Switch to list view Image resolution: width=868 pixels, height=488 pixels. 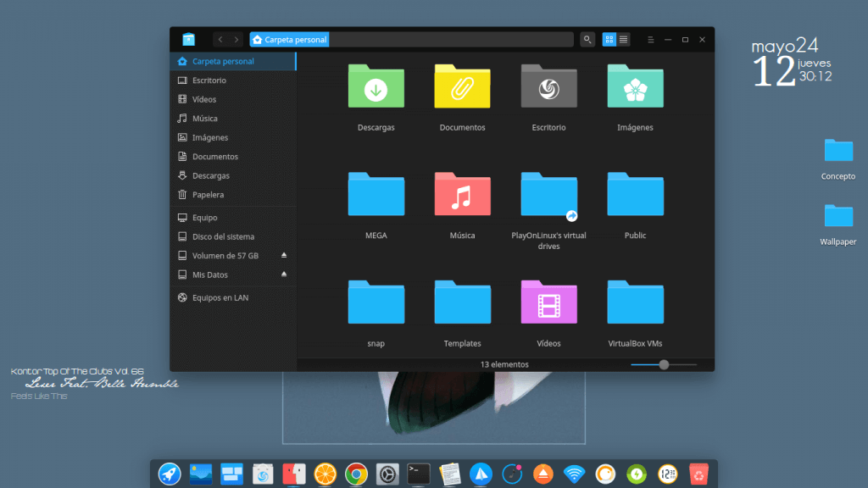click(624, 40)
